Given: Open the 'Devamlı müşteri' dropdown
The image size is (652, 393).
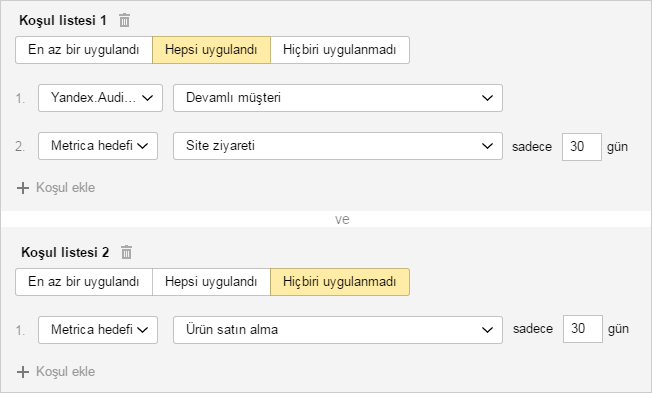Looking at the screenshot, I should [x=338, y=98].
